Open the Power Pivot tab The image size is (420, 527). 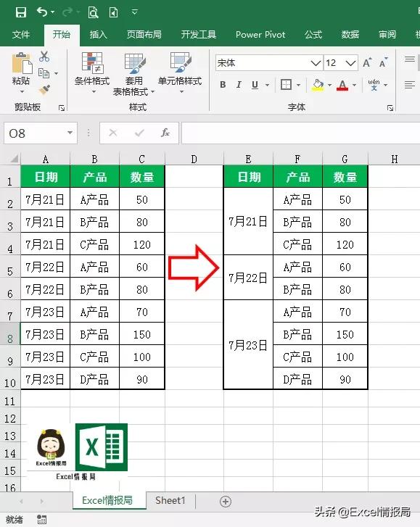tap(260, 34)
